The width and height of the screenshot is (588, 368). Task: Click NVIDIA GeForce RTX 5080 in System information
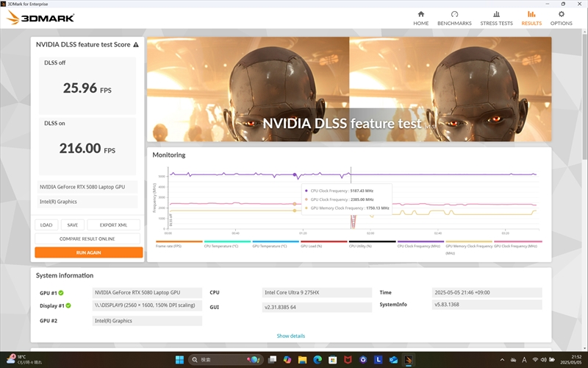tap(147, 292)
